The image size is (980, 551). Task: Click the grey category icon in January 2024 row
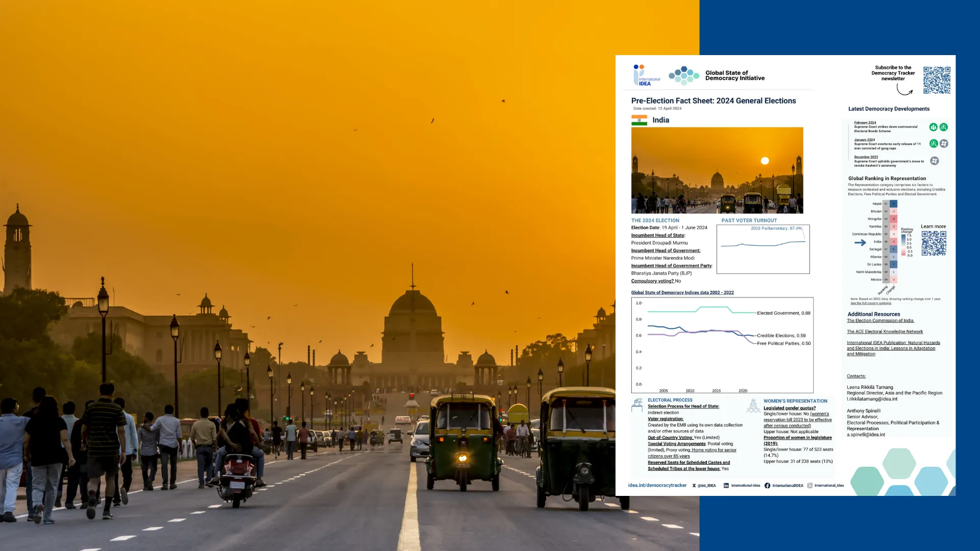click(x=944, y=144)
